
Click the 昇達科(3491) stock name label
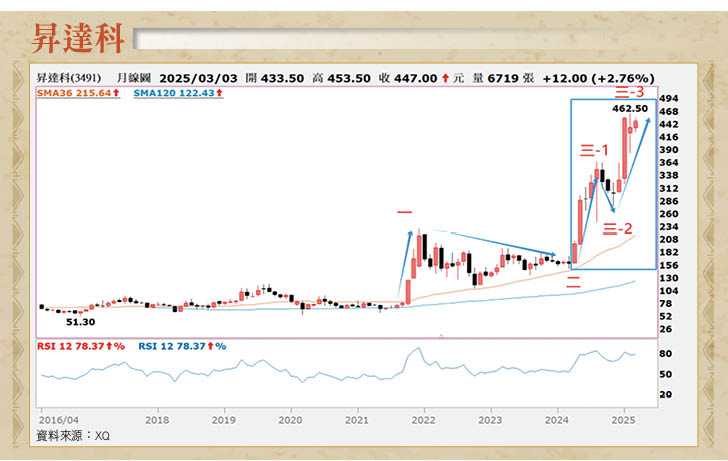tap(72, 78)
